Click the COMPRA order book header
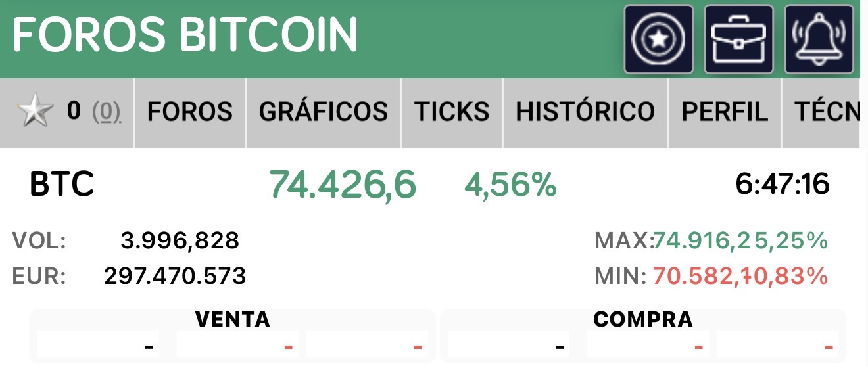 (642, 319)
